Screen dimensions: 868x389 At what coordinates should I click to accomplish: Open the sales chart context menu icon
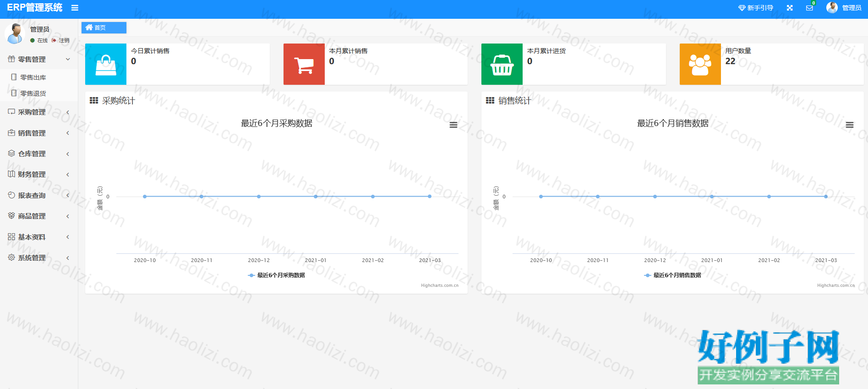pyautogui.click(x=850, y=125)
